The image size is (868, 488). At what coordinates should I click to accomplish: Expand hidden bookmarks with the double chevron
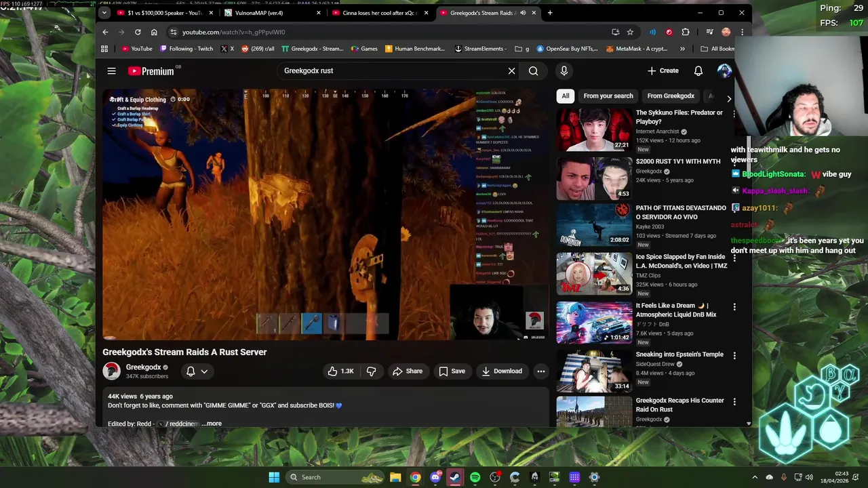[682, 49]
